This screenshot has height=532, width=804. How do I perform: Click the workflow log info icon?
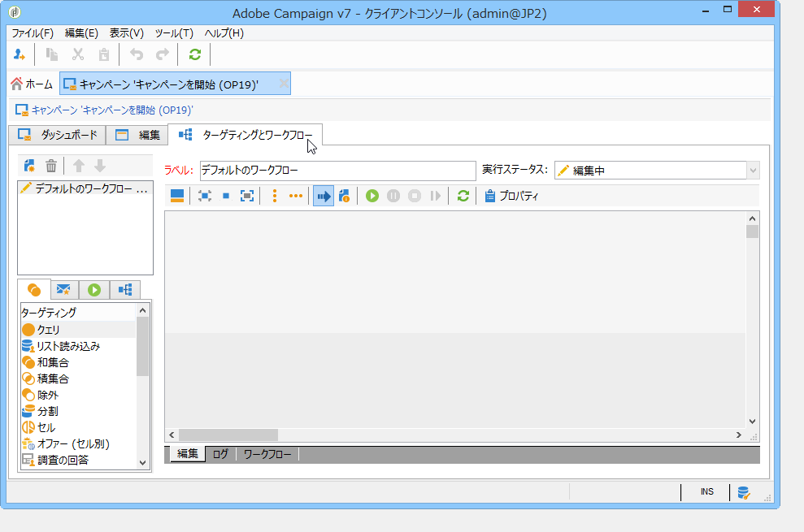[x=345, y=196]
